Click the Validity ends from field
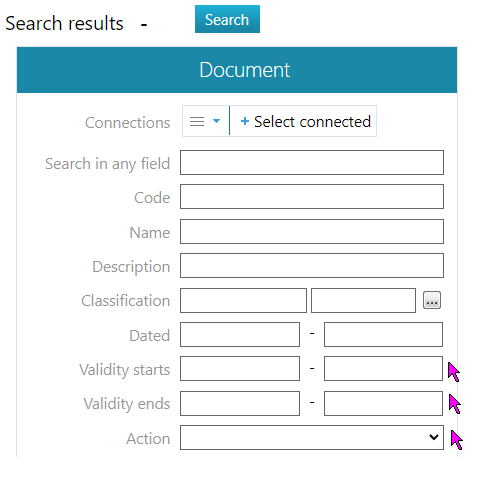The width and height of the screenshot is (478, 486). pos(240,404)
